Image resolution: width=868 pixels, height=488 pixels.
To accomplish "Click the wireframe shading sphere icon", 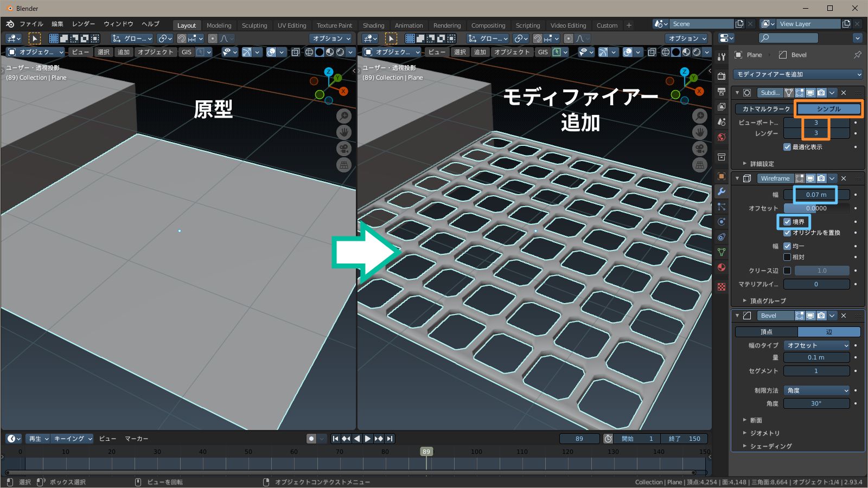I will point(665,52).
